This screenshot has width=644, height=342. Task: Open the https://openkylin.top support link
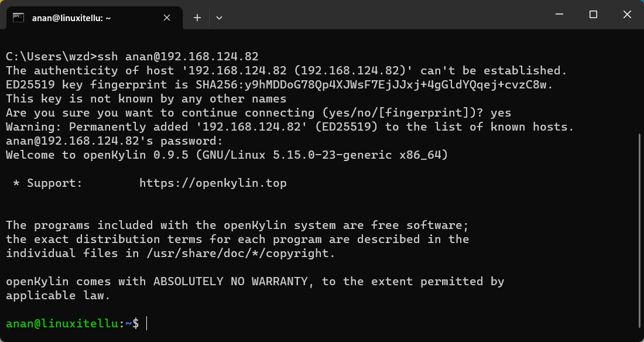click(213, 183)
